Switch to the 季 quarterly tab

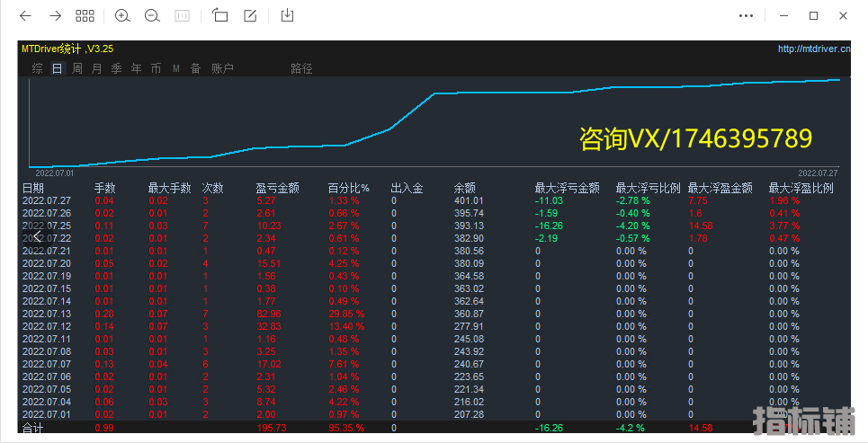pos(116,68)
